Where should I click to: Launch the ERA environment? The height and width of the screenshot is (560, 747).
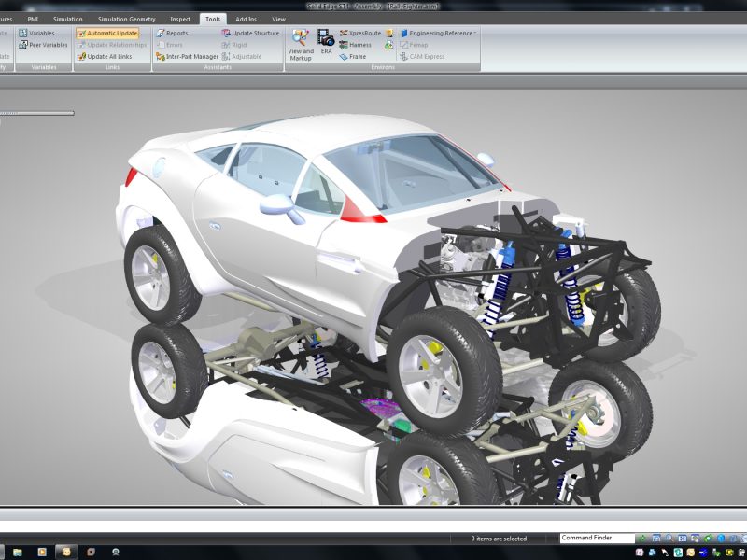[326, 42]
